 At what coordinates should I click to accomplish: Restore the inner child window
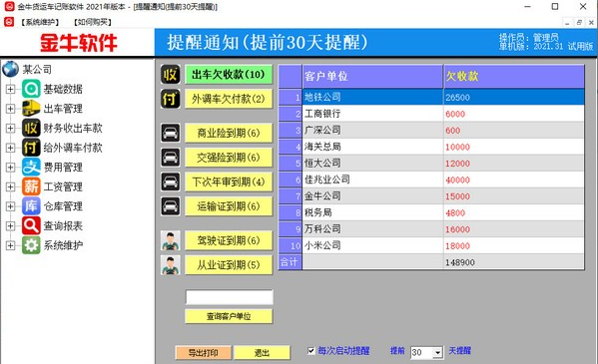point(579,23)
